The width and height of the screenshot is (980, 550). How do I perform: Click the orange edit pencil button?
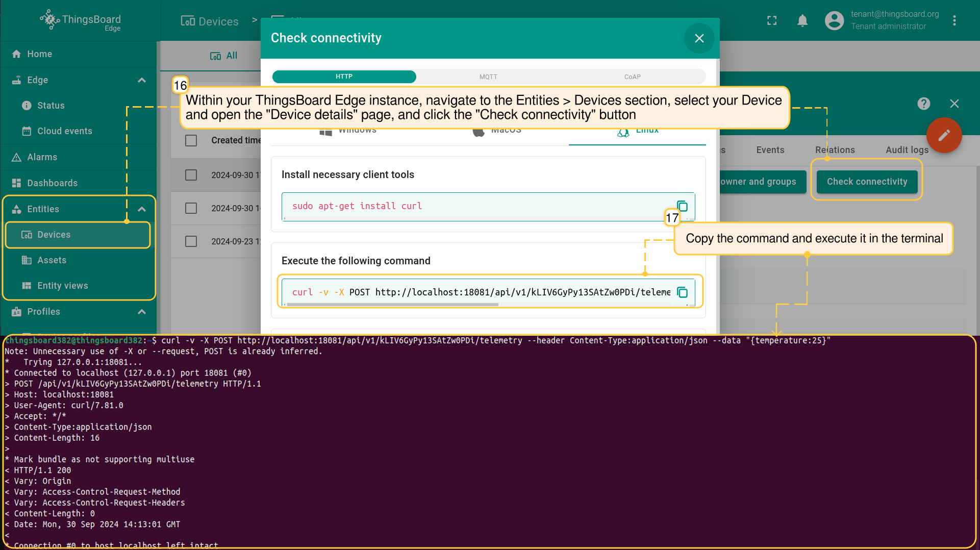[x=944, y=135]
